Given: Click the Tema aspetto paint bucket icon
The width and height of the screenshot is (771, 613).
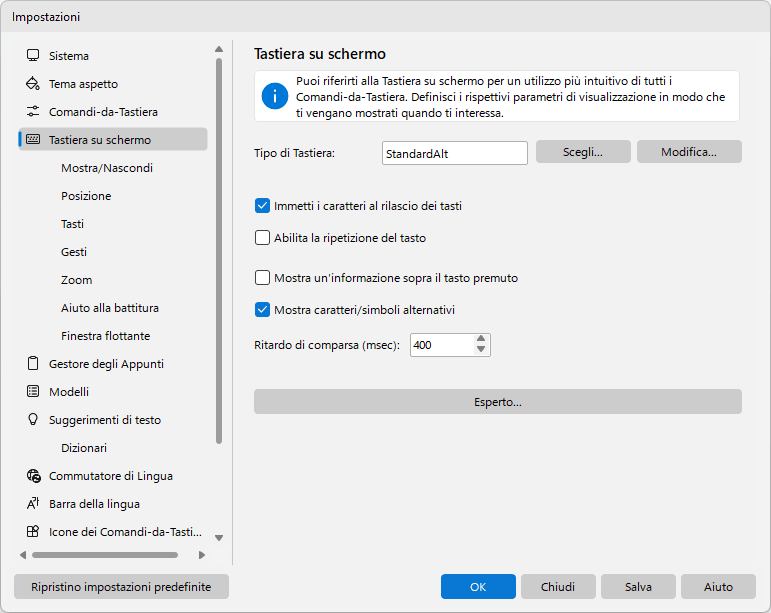Looking at the screenshot, I should click(x=33, y=84).
